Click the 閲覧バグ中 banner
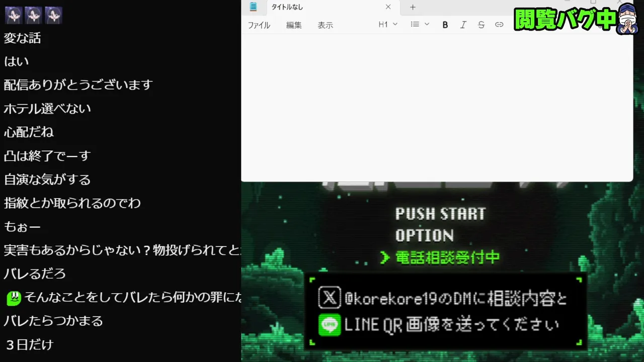644x362 pixels. click(x=566, y=19)
